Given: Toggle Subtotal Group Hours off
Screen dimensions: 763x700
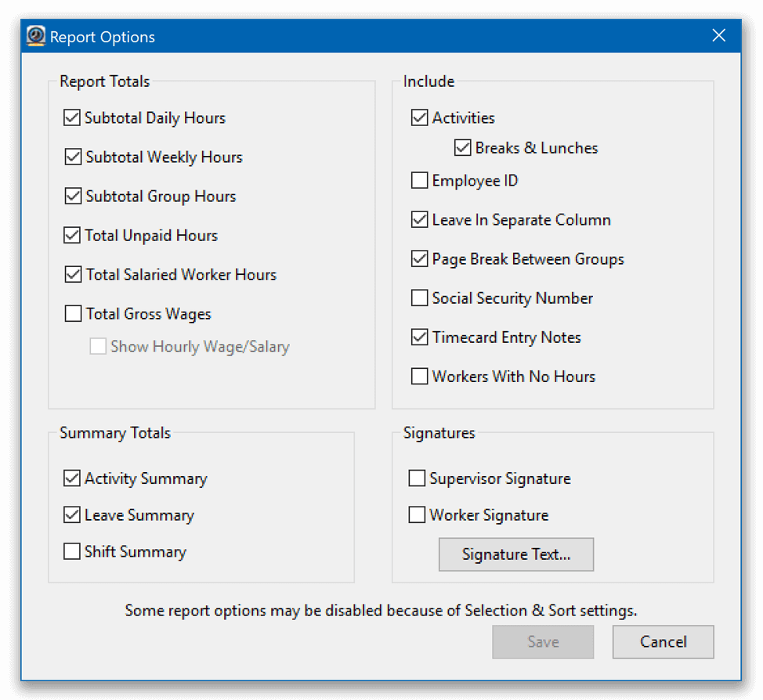Looking at the screenshot, I should [x=71, y=196].
